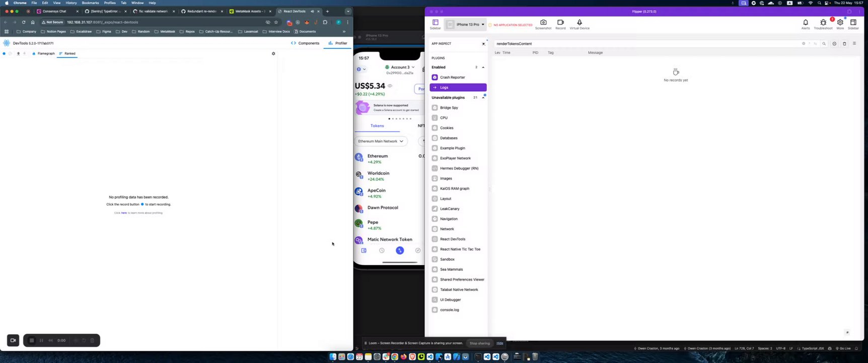Collapse the Enabled plugins section
Viewport: 868px width, 363px height.
click(x=483, y=67)
